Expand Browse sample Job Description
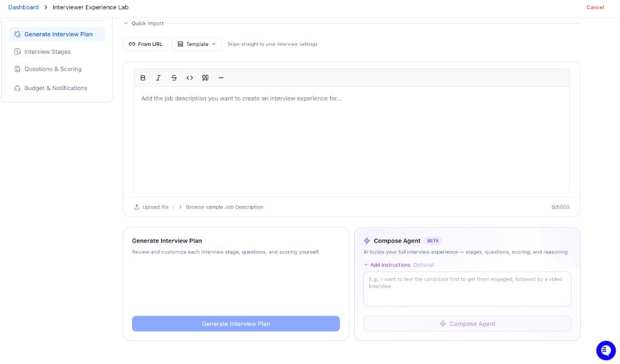The image size is (620, 364). click(220, 207)
